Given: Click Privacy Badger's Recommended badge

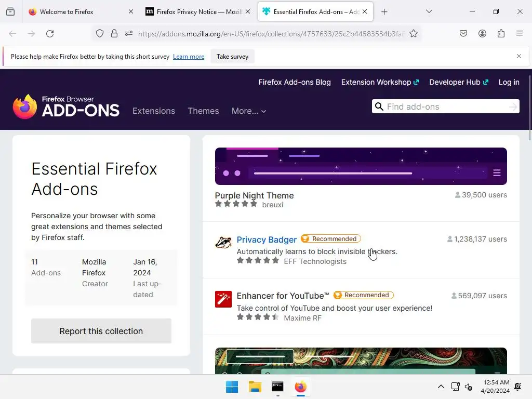Looking at the screenshot, I should pos(331,239).
